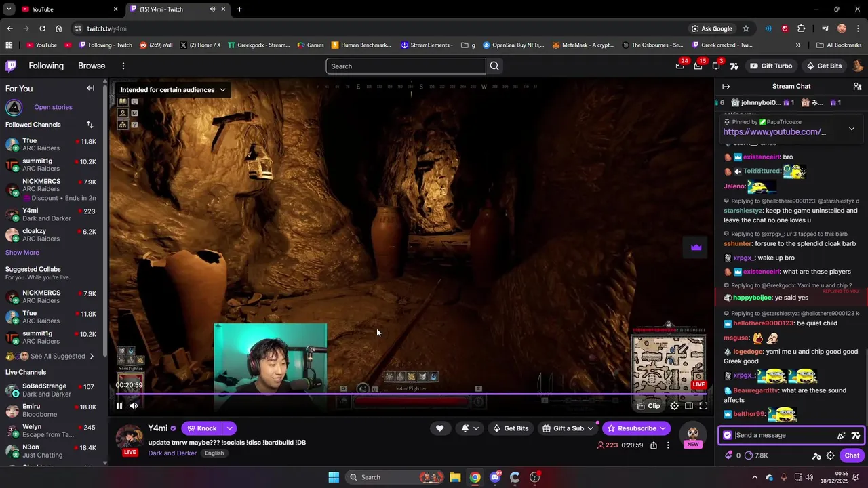Mute the stream player volume
868x488 pixels.
134,406
